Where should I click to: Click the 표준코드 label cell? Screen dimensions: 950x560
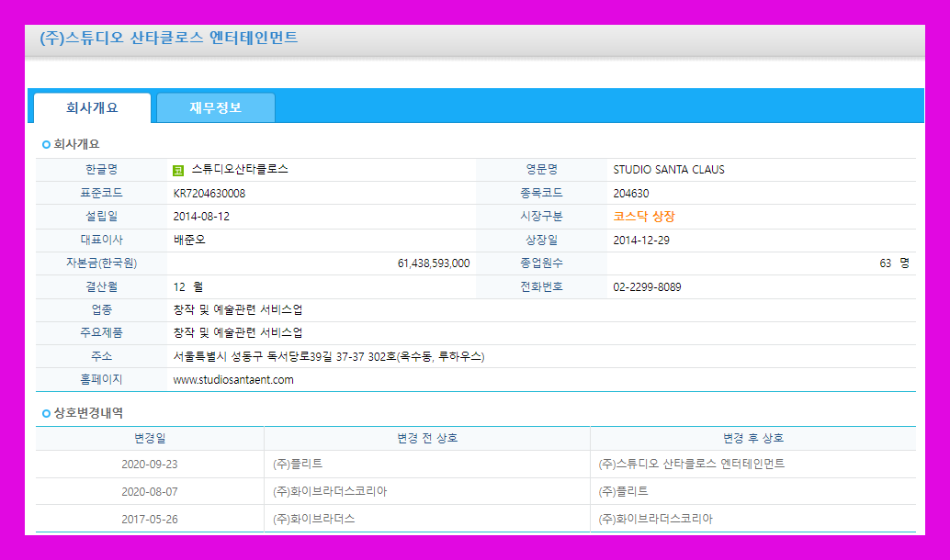101,193
